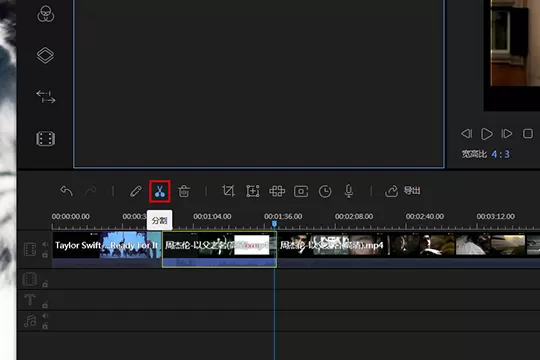Redo the last undone edit
540x360 pixels.
pyautogui.click(x=91, y=191)
